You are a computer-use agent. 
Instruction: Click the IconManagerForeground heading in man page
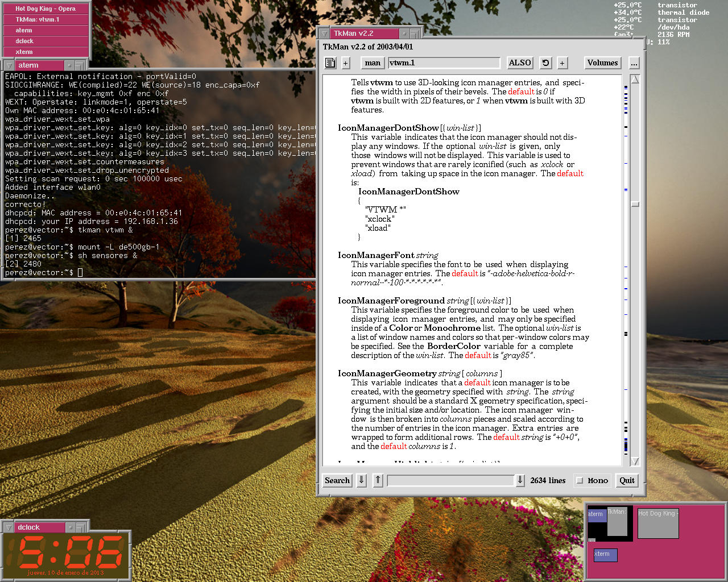tap(391, 301)
